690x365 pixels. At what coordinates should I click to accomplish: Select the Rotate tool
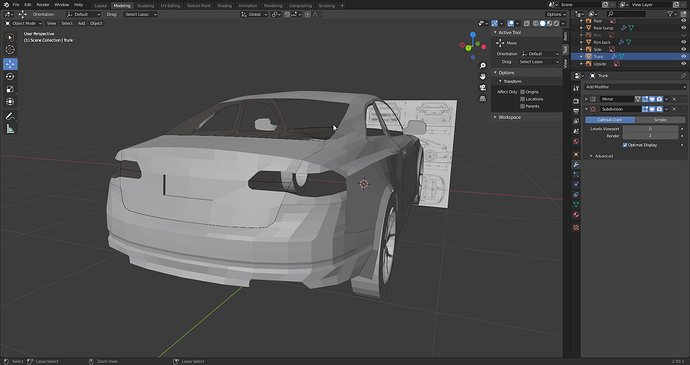pos(10,77)
